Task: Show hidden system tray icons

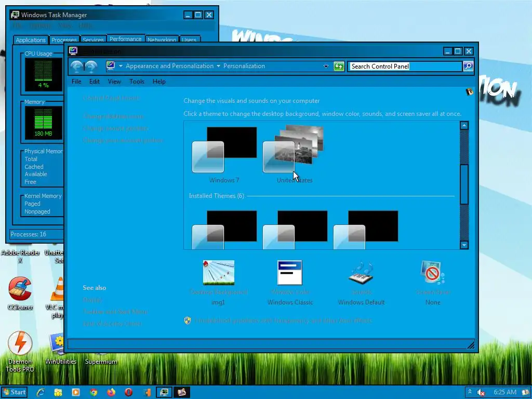Action: coord(470,392)
